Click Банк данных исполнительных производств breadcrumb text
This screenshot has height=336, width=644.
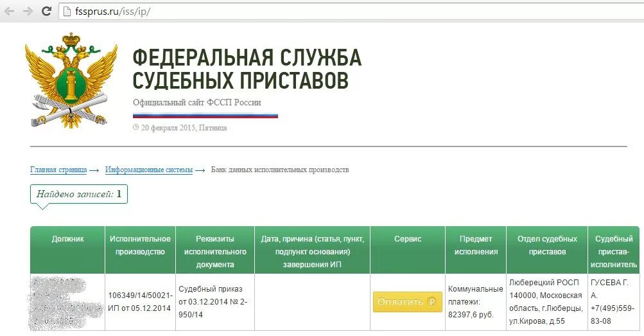280,170
